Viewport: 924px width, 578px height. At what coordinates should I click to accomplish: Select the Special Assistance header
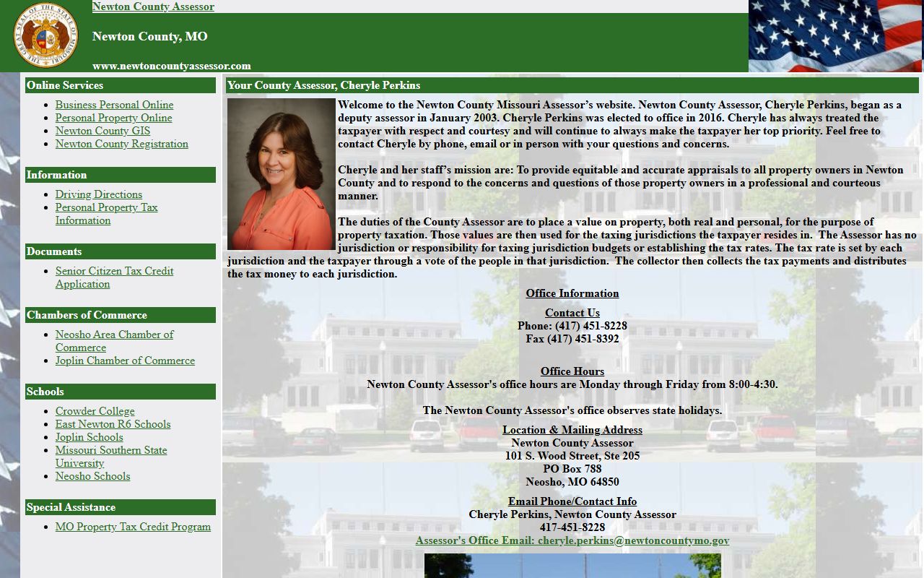(121, 507)
